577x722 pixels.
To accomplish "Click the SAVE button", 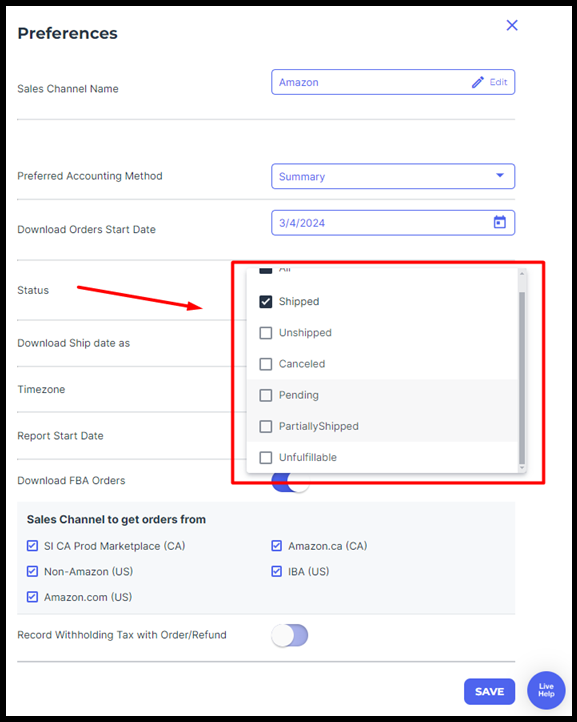I will [489, 691].
